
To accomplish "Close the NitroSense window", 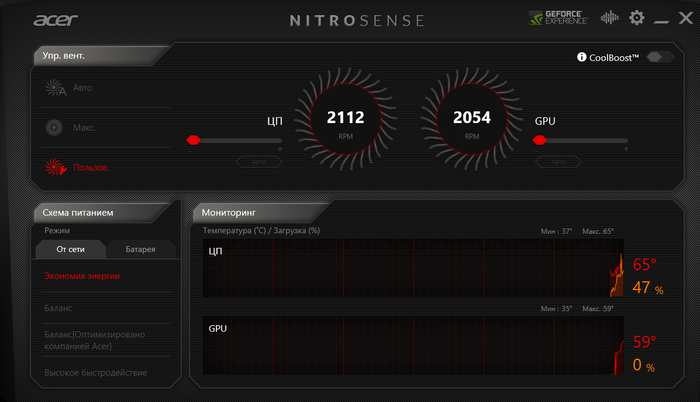I will tap(686, 18).
